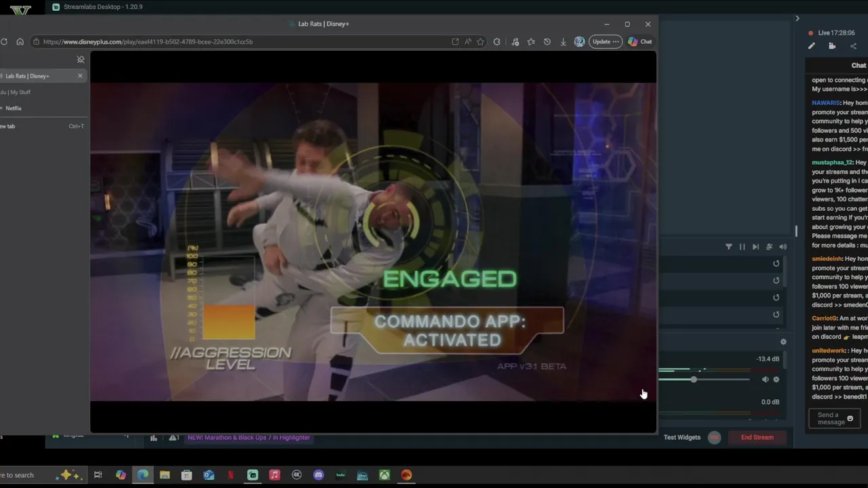Viewport: 868px width, 488px height.
Task: Open the EA app on the taskbar
Action: [406, 475]
